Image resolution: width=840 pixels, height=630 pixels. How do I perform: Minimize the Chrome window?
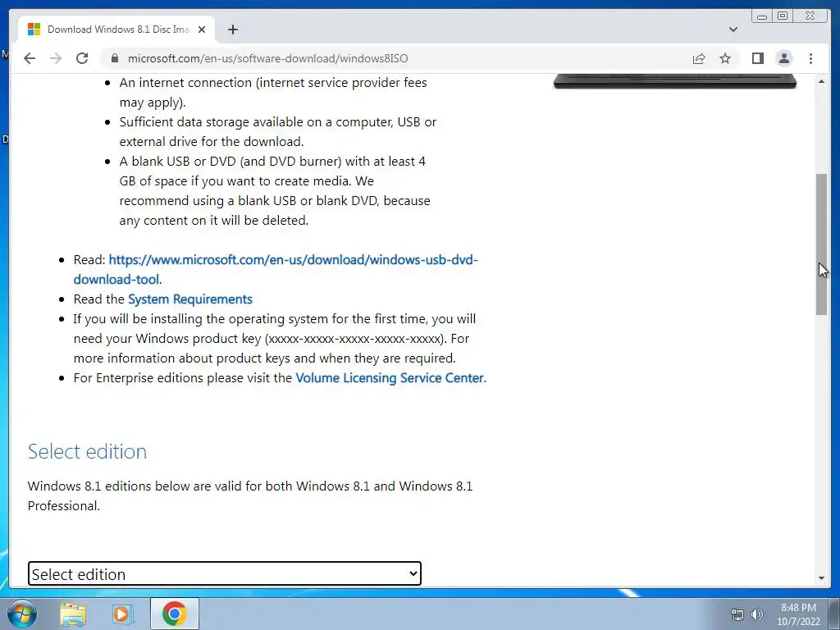pyautogui.click(x=761, y=16)
